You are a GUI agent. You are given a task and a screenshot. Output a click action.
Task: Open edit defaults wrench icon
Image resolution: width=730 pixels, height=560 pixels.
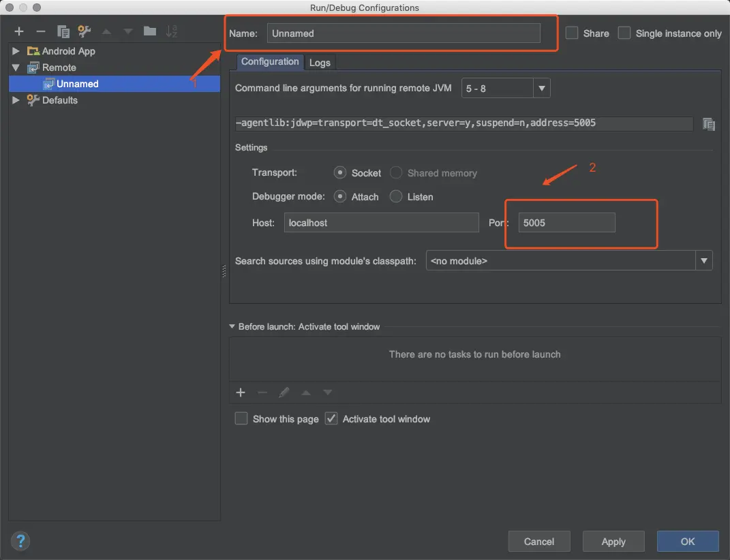tap(85, 31)
